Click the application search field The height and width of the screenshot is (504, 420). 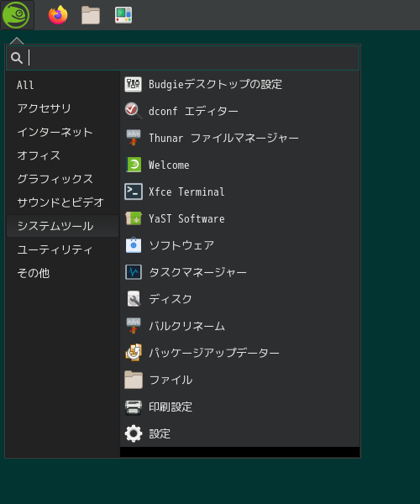click(182, 58)
